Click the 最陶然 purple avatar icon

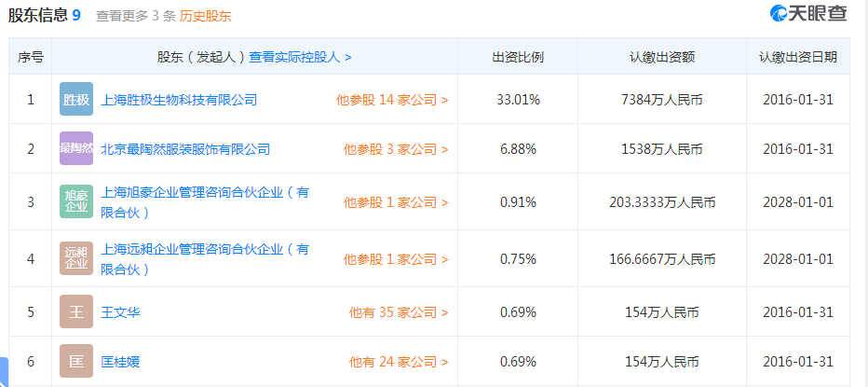[76, 148]
